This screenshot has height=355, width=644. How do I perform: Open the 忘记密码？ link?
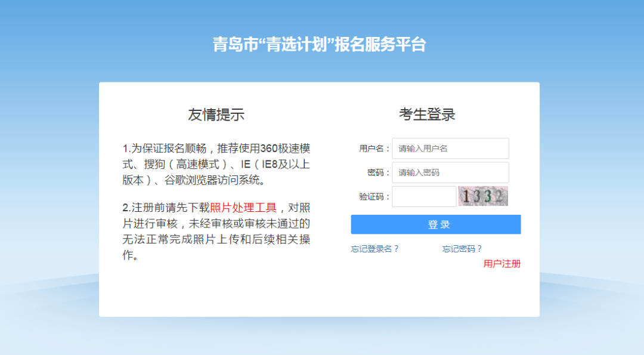[x=462, y=249]
